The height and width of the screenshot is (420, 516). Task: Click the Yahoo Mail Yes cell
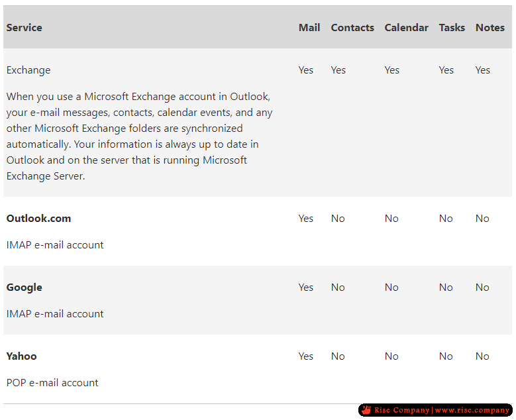pos(306,356)
